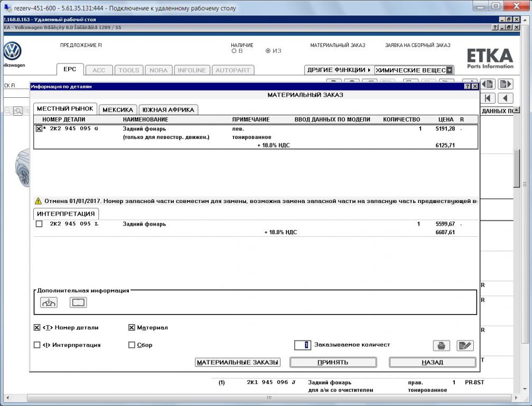The height and width of the screenshot is (406, 532).
Task: Toggle the Материал checkbox
Action: click(x=132, y=328)
